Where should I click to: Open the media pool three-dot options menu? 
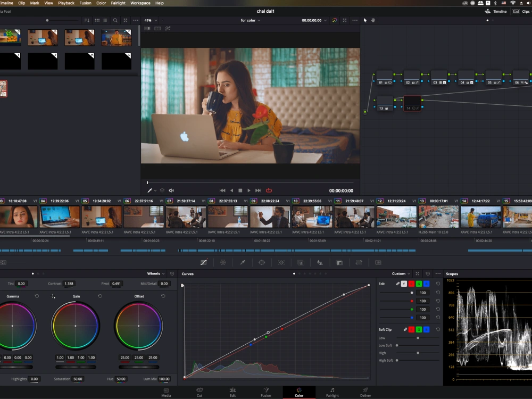click(x=136, y=20)
